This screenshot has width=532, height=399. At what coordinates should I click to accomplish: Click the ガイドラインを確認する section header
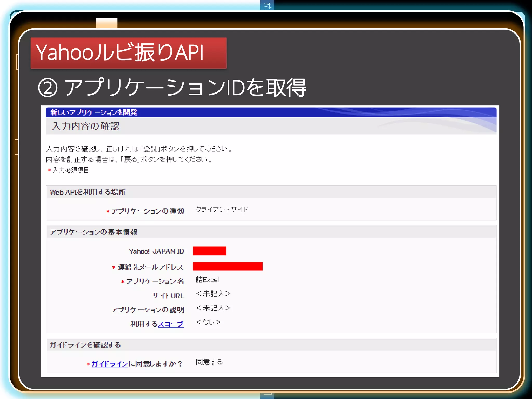271,345
